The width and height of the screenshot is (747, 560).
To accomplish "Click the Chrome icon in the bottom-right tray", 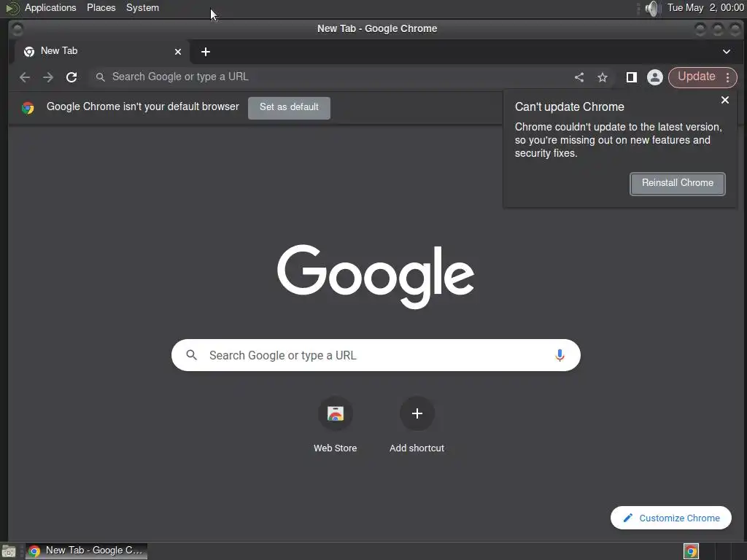I will coord(691,551).
